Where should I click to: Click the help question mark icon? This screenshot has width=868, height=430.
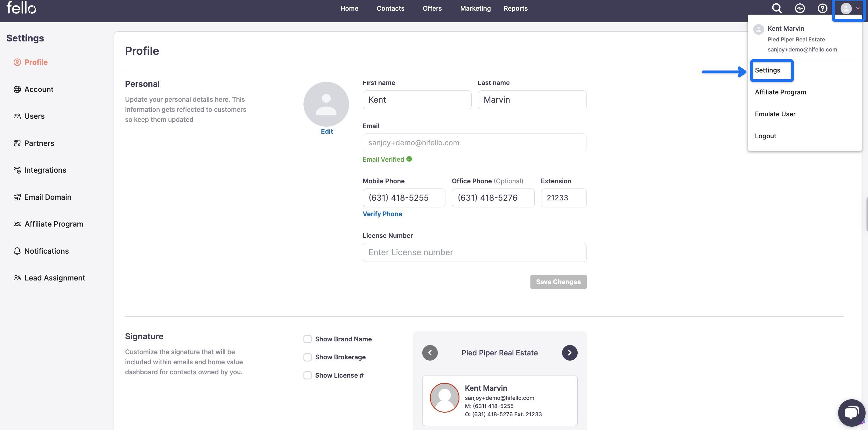[822, 8]
